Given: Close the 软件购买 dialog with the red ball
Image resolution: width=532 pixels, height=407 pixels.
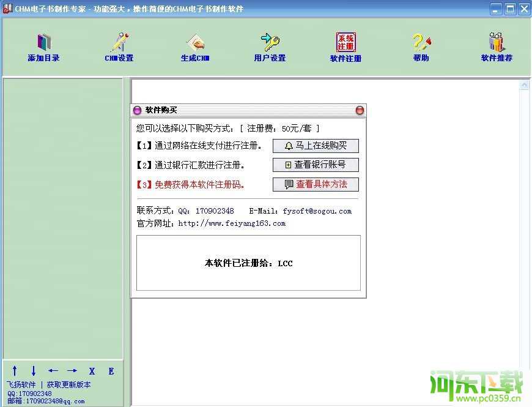Looking at the screenshot, I should click(x=360, y=110).
